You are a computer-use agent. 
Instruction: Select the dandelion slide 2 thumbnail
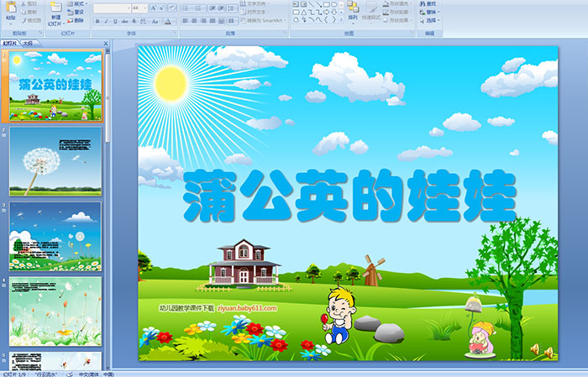pyautogui.click(x=55, y=160)
